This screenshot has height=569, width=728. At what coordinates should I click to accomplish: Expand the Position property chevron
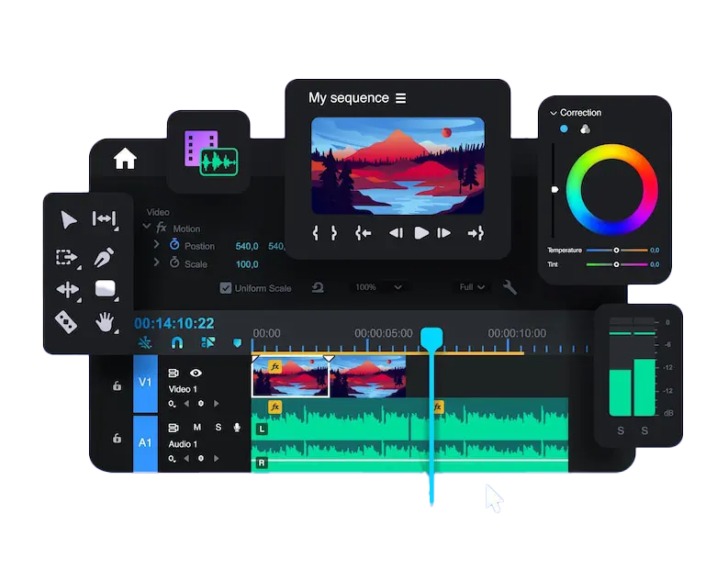[x=157, y=245]
